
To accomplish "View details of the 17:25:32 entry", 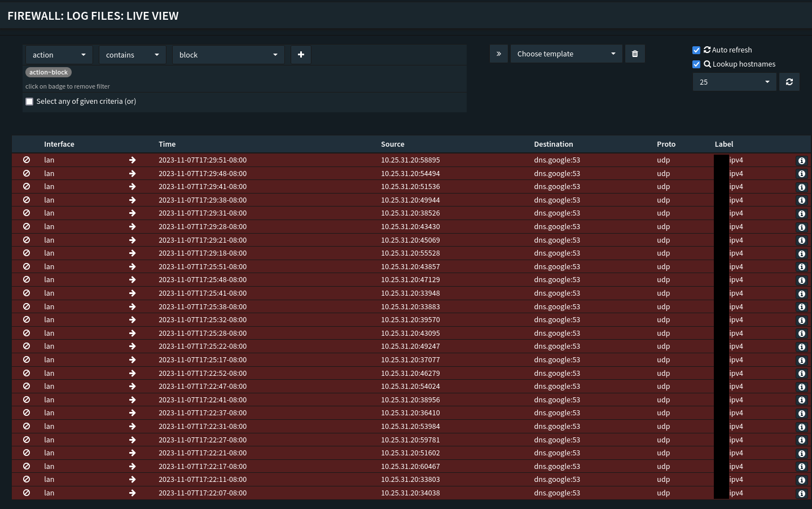I will click(x=801, y=321).
